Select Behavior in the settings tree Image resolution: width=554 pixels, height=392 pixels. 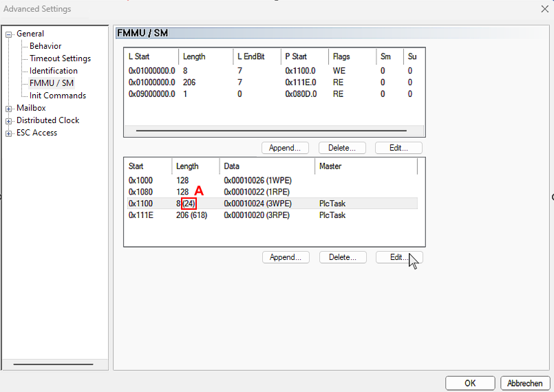point(45,46)
